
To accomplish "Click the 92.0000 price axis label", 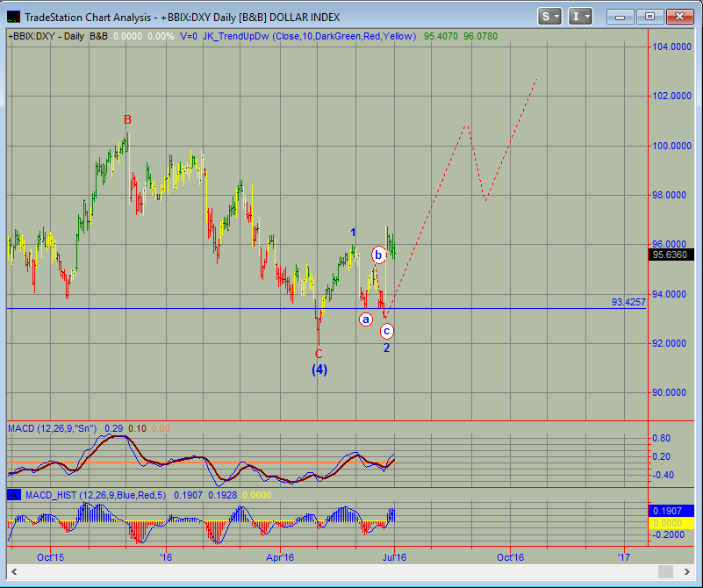I will (x=669, y=343).
